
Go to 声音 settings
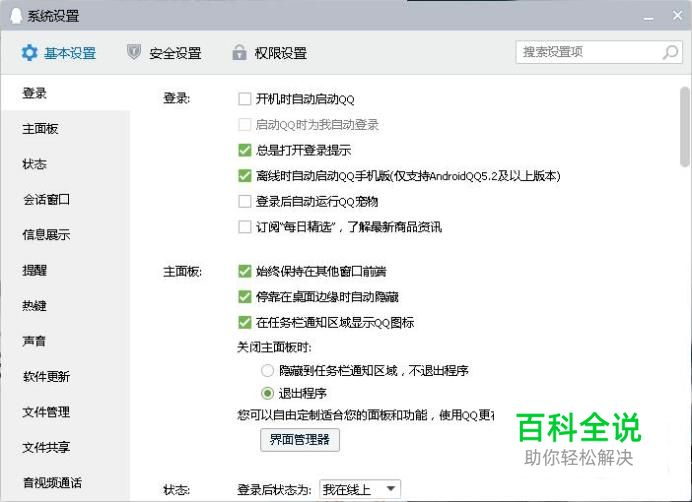point(66,341)
